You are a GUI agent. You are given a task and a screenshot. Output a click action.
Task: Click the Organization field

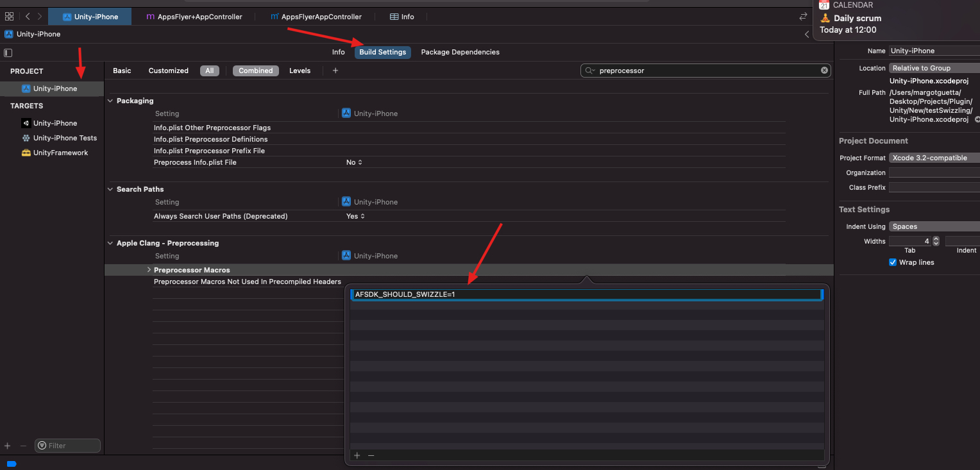pos(934,172)
